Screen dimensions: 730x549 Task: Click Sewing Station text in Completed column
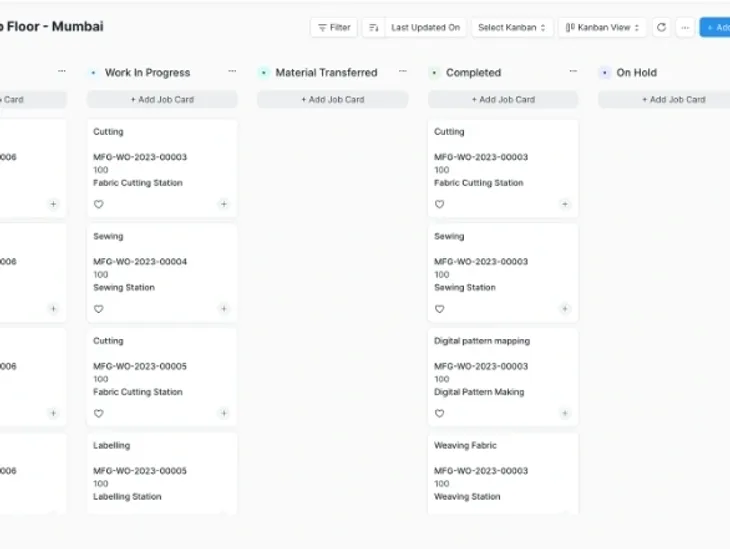[x=465, y=287]
